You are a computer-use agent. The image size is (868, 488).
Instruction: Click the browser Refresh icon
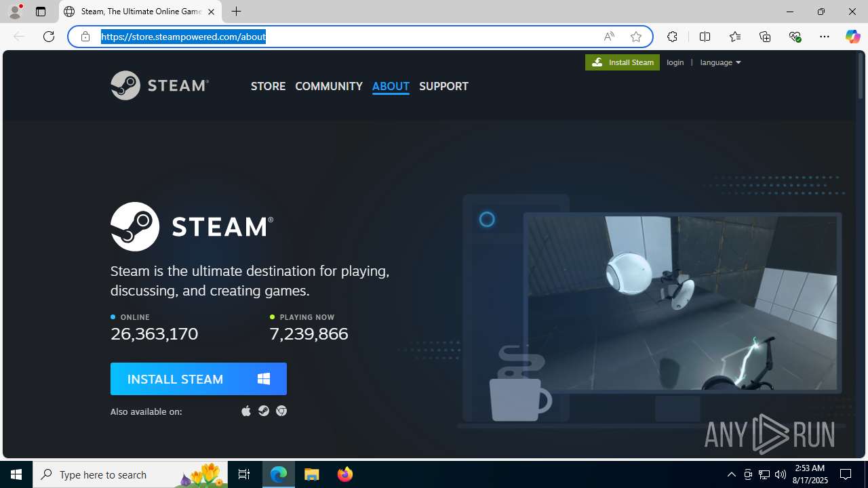[49, 37]
